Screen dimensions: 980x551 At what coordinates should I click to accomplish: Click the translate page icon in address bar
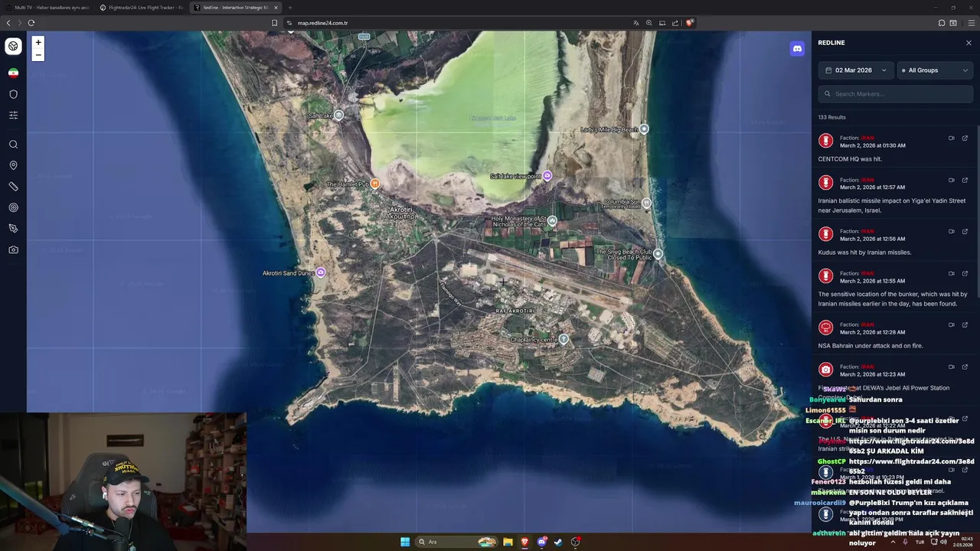point(635,23)
